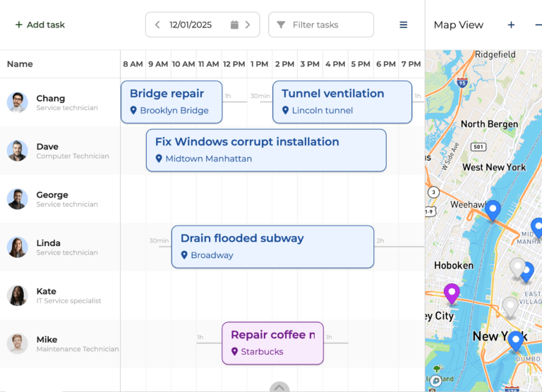This screenshot has width=542, height=392.
Task: Open the hamburger menu icon
Action: click(404, 25)
